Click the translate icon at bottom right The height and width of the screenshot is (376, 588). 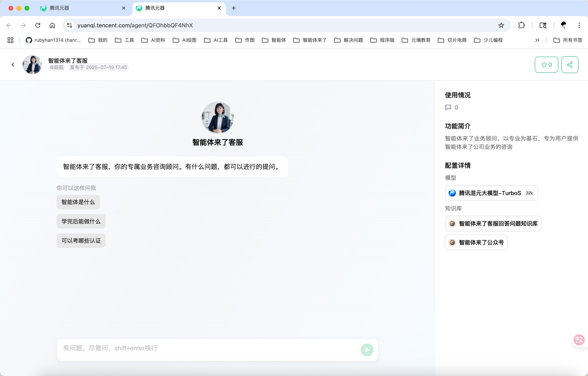point(579,340)
